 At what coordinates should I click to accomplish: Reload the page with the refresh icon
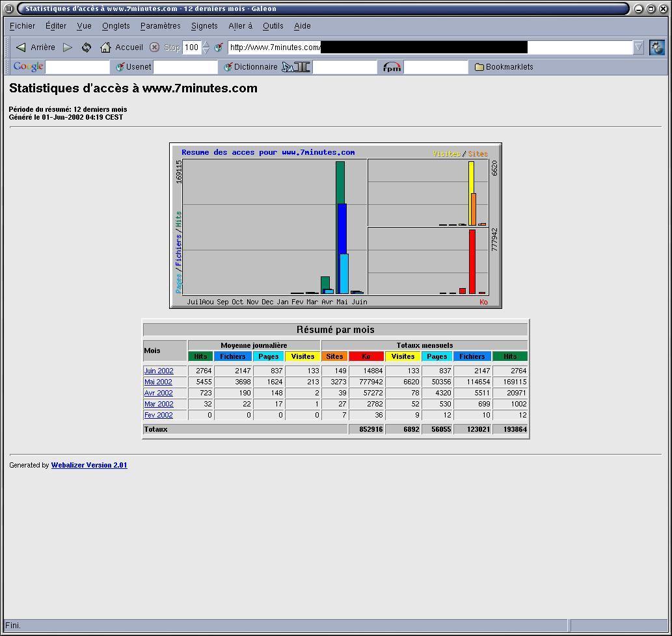click(87, 47)
